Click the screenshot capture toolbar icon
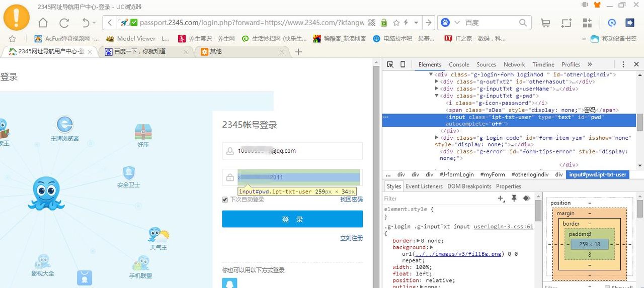Image resolution: width=644 pixels, height=288 pixels. (x=567, y=23)
